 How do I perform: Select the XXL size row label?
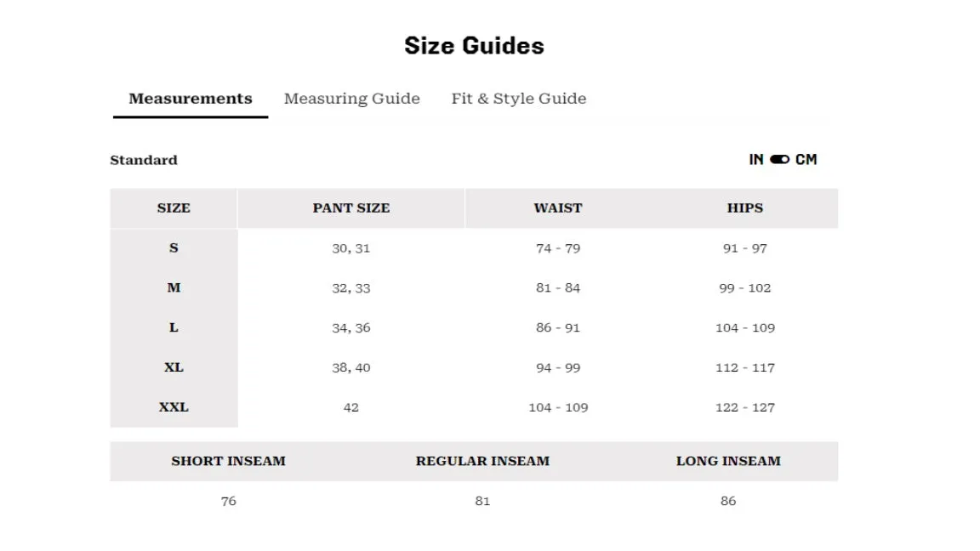pos(174,407)
